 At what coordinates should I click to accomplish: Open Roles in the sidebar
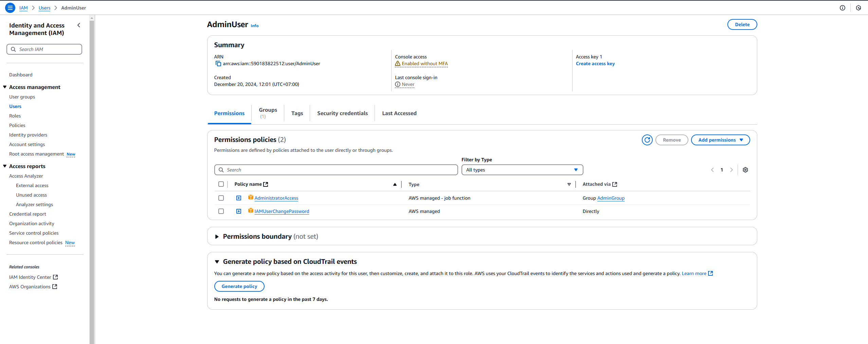[x=15, y=116]
